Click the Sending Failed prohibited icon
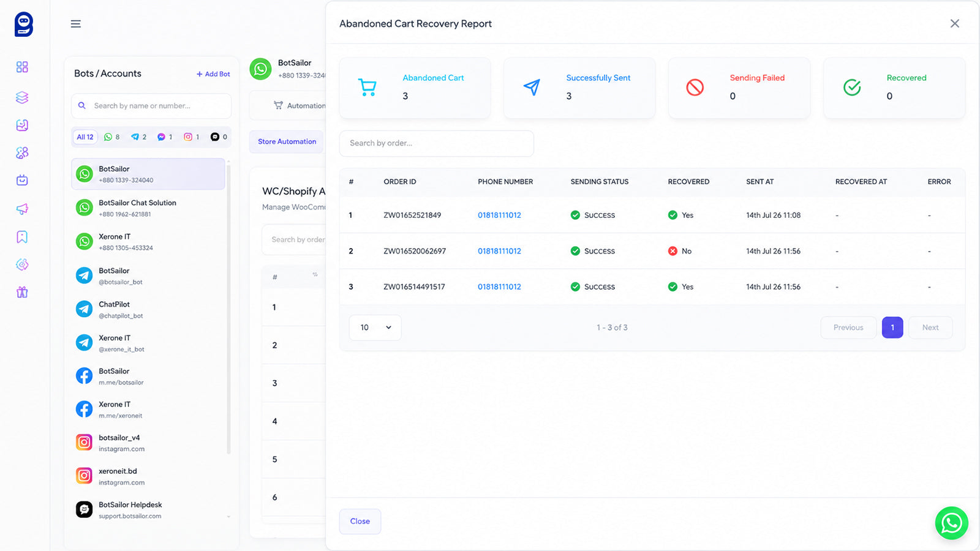 (695, 88)
